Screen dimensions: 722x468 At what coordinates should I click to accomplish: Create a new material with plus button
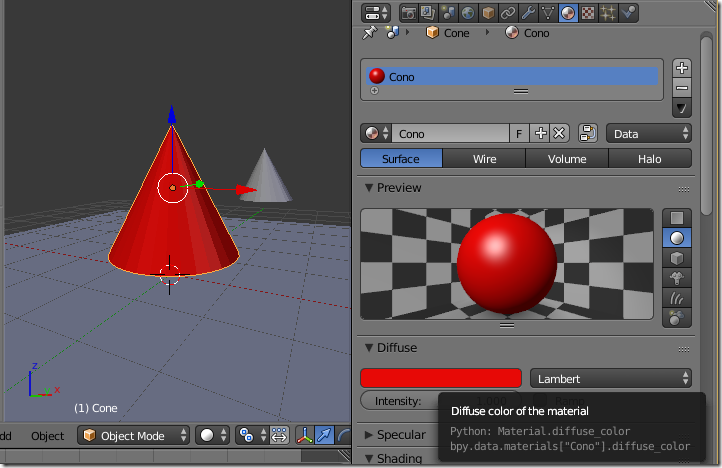(x=540, y=134)
